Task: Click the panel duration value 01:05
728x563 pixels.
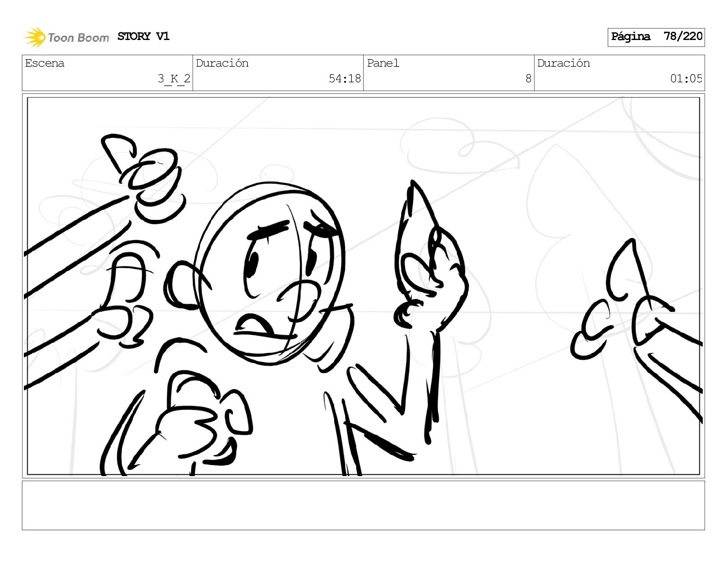Action: (x=686, y=79)
